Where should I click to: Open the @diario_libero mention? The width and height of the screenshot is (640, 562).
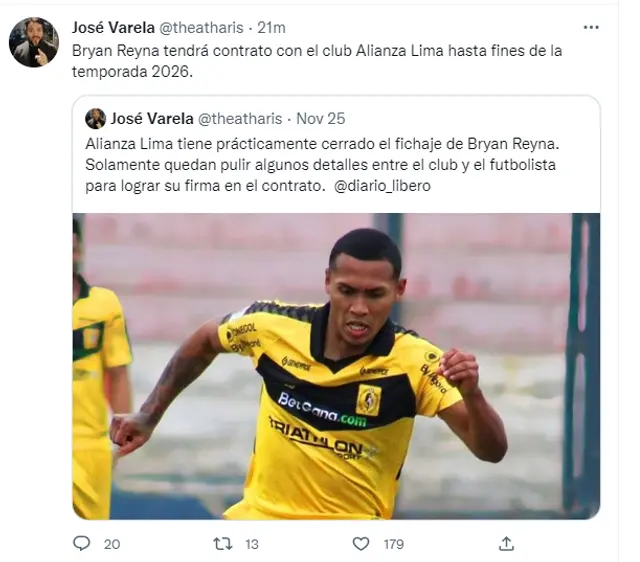pos(382,186)
